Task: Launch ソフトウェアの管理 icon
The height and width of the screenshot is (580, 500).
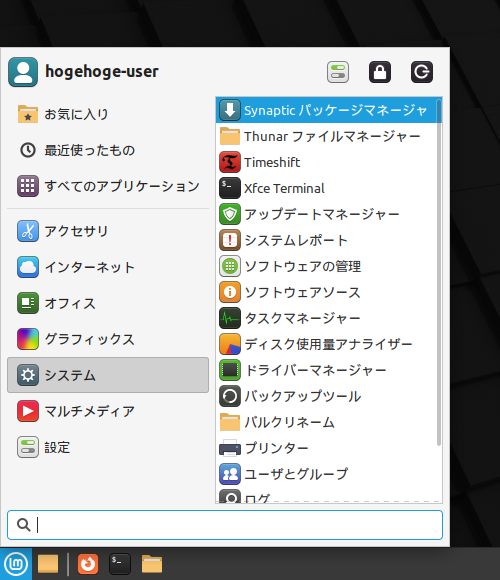Action: pos(230,266)
